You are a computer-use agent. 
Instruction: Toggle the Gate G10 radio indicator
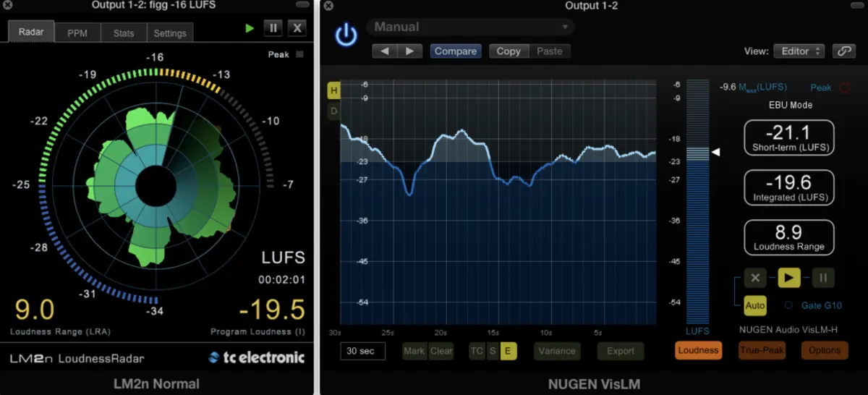(788, 305)
